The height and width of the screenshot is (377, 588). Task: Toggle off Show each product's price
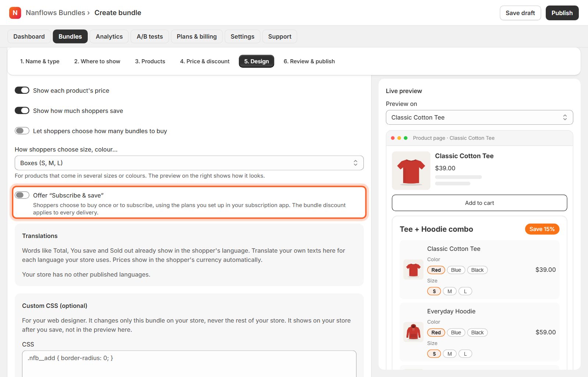coord(22,90)
